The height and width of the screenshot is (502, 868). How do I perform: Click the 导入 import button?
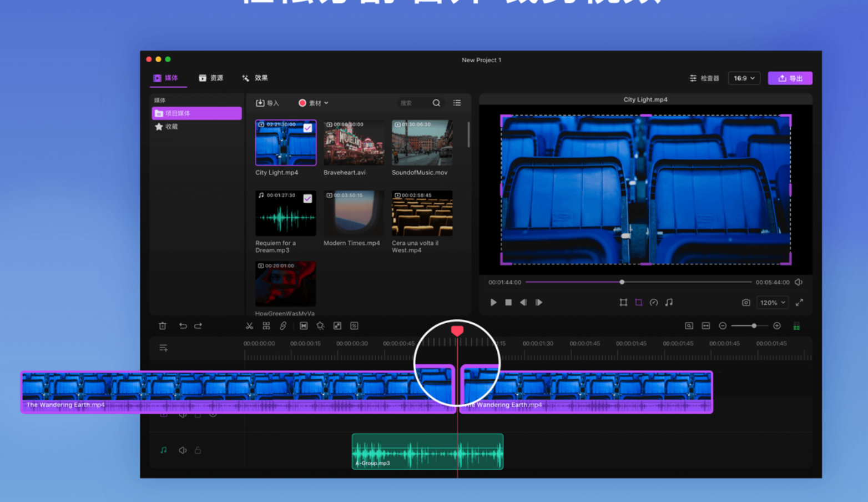click(267, 103)
